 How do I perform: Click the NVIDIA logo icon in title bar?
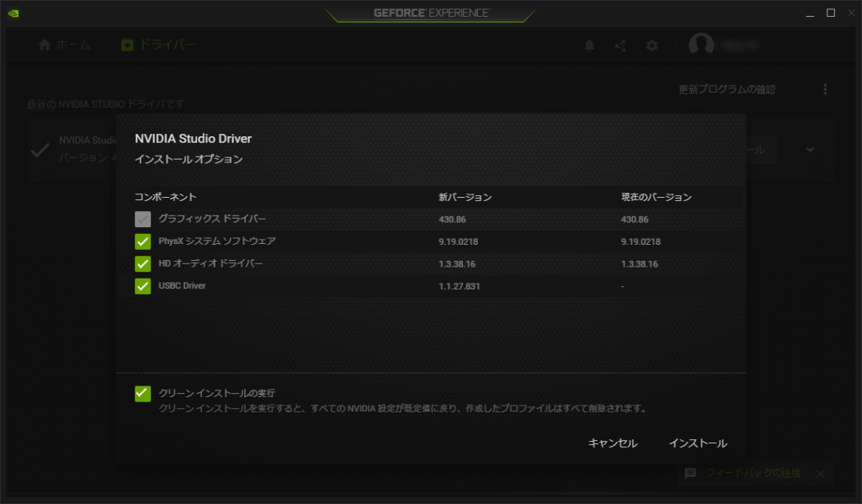pyautogui.click(x=13, y=13)
